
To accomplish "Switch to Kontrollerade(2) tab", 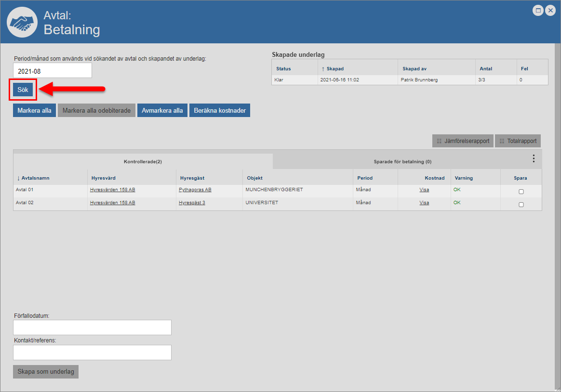I will 143,161.
